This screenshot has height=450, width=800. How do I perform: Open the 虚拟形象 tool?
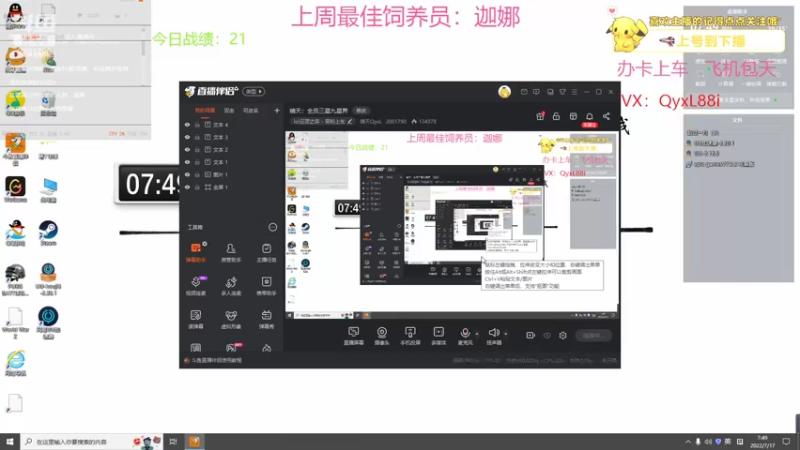tap(231, 319)
